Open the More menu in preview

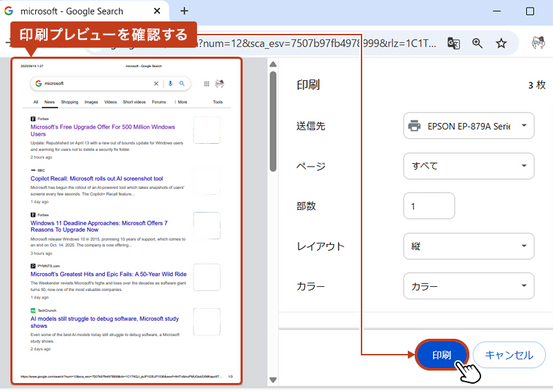coord(181,102)
